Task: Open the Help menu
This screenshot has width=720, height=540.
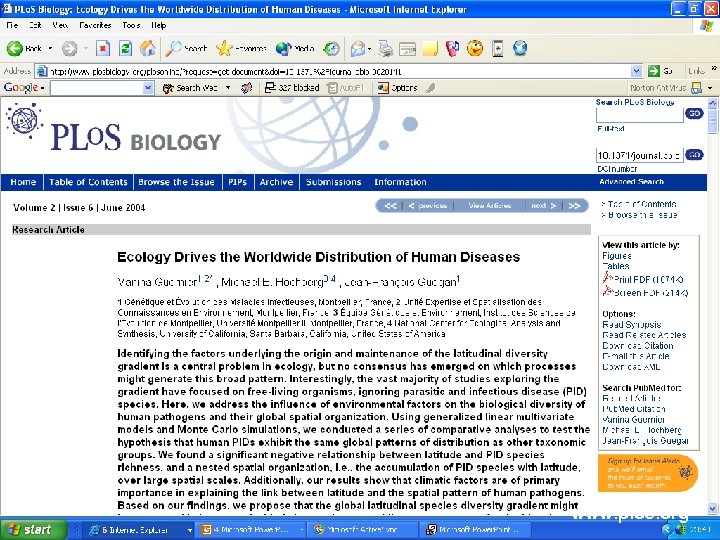Action: click(x=158, y=25)
